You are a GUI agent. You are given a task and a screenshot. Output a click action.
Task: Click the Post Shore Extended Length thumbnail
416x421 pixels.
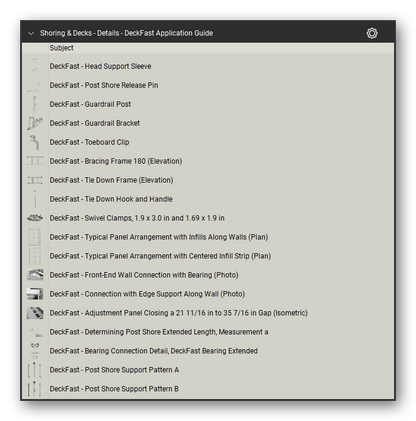35,332
